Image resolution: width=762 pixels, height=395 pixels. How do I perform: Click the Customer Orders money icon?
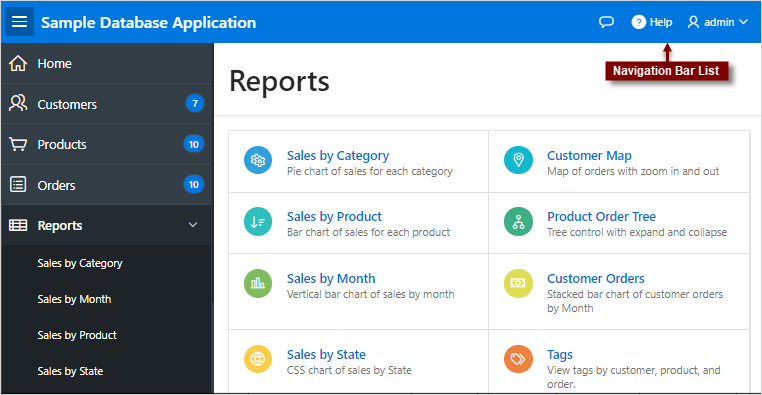click(519, 283)
